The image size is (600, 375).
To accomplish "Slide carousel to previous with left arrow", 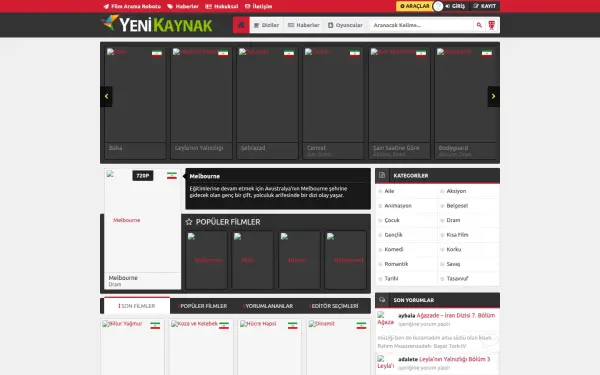I will tap(106, 96).
